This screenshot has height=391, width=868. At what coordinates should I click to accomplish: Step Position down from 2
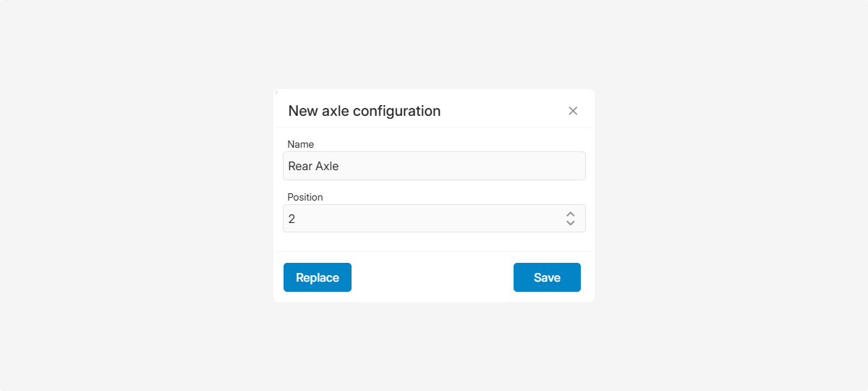coord(570,223)
